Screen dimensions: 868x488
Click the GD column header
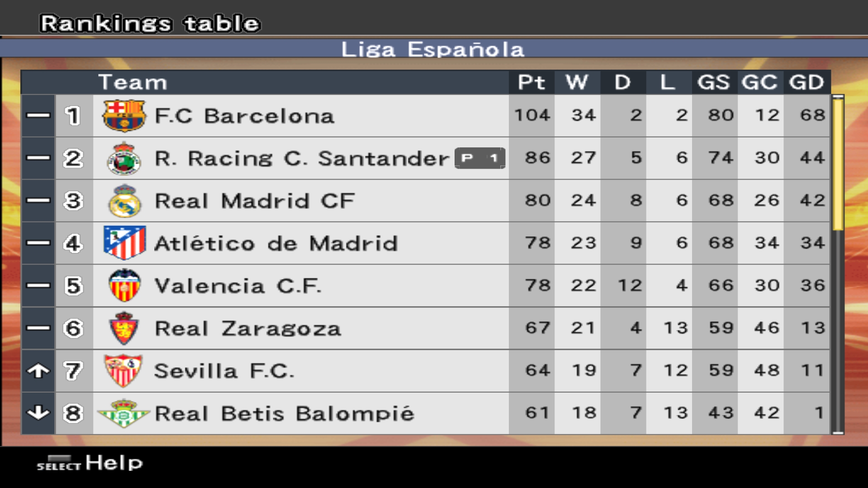pyautogui.click(x=806, y=82)
